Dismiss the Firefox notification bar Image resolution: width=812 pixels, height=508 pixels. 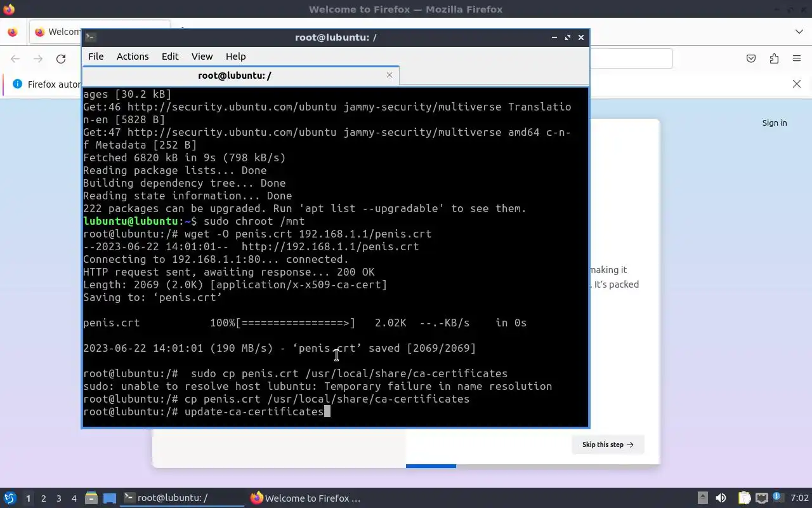coord(797,84)
